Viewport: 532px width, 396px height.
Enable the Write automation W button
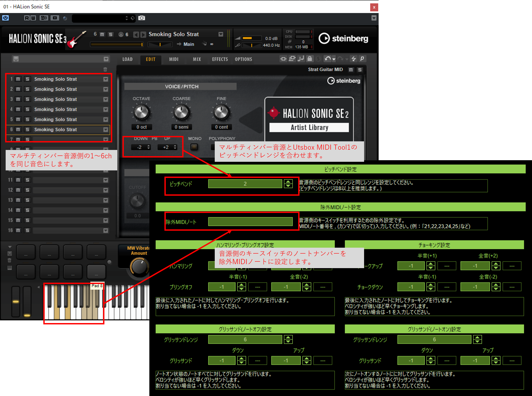point(33,18)
